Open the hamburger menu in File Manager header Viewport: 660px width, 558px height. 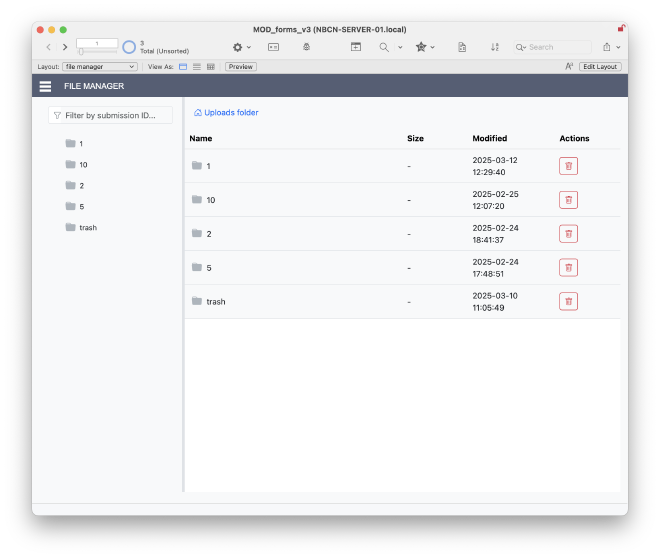click(45, 86)
